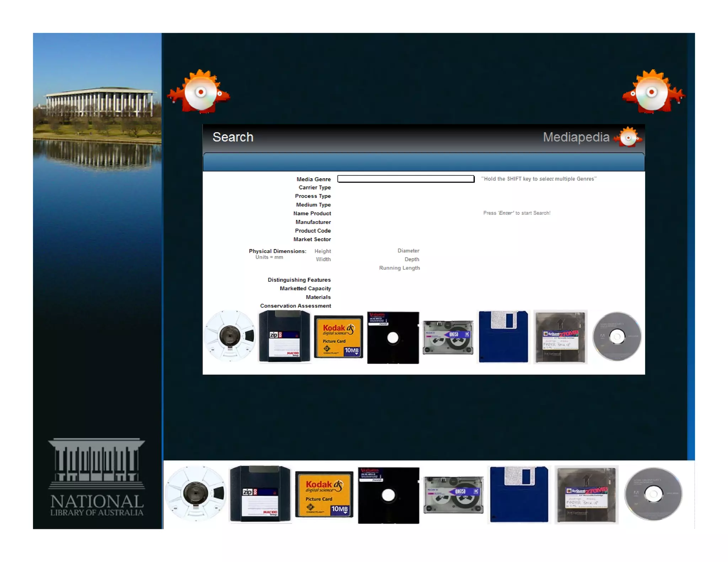The width and height of the screenshot is (728, 562).
Task: Click the black 5.25 inch floppy disk in panel
Action: 393,337
